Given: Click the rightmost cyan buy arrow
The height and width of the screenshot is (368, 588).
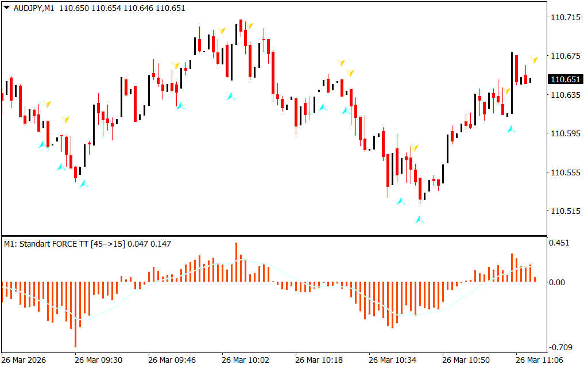Looking at the screenshot, I should (511, 129).
